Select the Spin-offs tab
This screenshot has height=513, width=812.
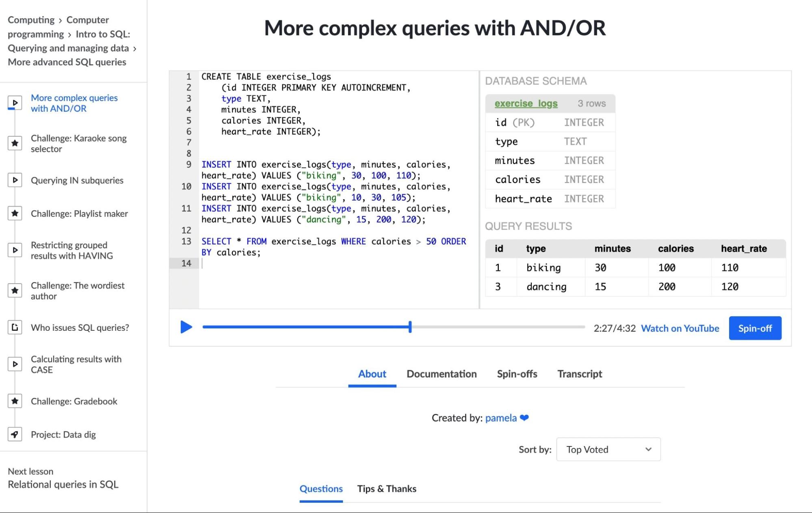coord(517,374)
